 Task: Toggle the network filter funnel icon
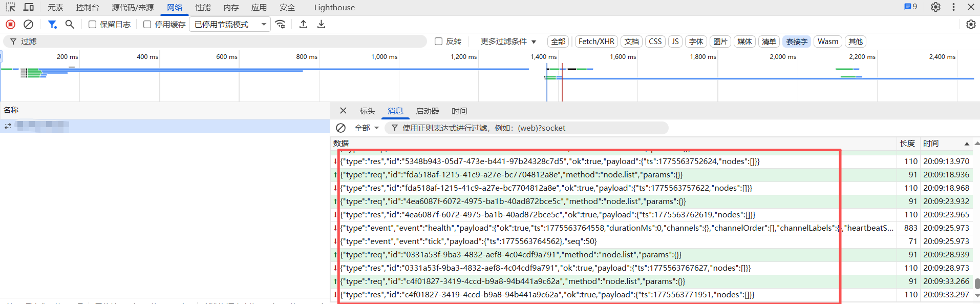[52, 24]
